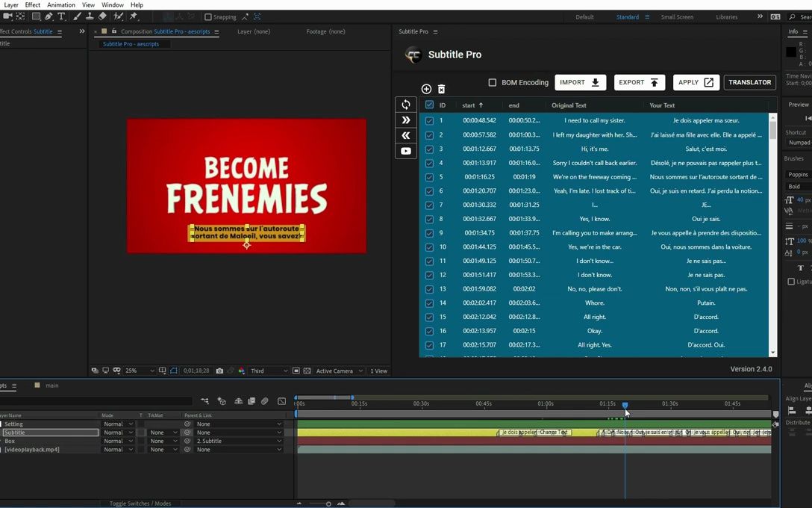Click the refresh subtitles icon in Subtitle Pro
812x508 pixels.
pos(405,105)
